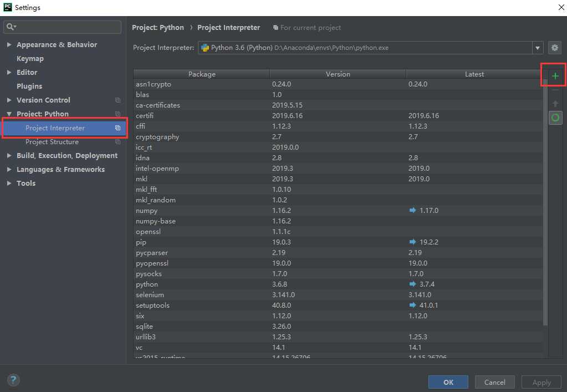Select the mkl_random package row

(338, 200)
